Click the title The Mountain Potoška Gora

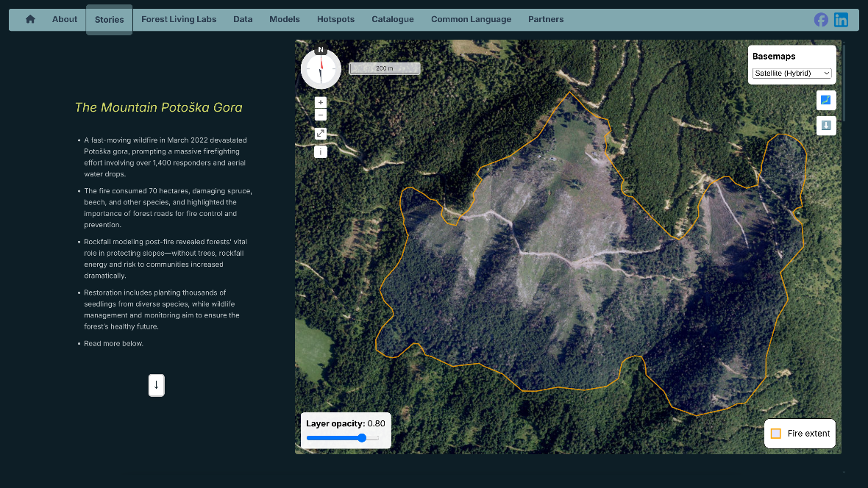pyautogui.click(x=159, y=107)
